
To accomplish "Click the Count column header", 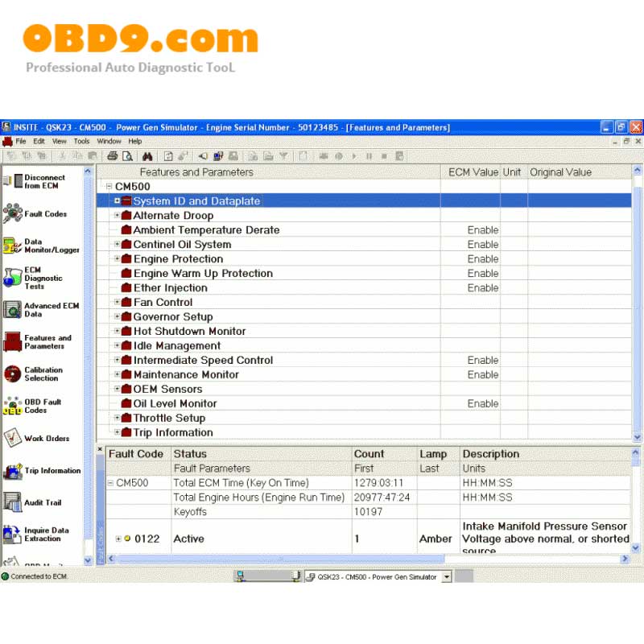I will 385,454.
